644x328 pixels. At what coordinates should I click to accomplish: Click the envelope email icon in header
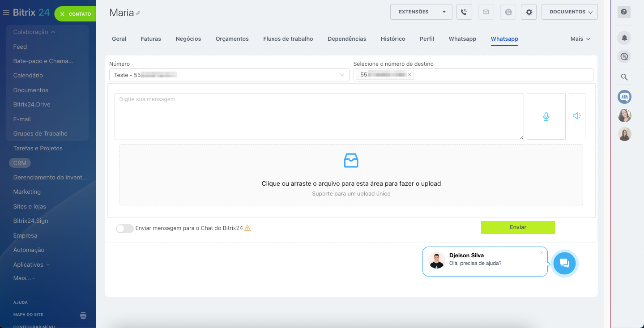tap(486, 12)
